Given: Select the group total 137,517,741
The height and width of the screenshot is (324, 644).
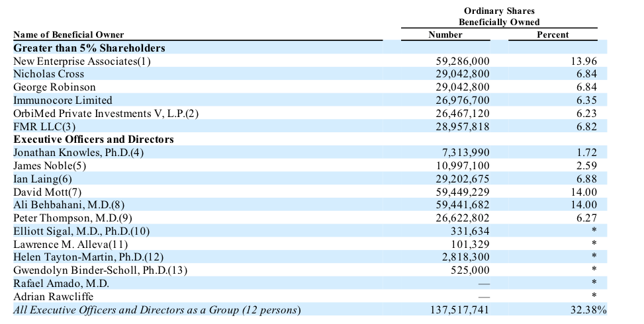Looking at the screenshot, I should pyautogui.click(x=459, y=309).
